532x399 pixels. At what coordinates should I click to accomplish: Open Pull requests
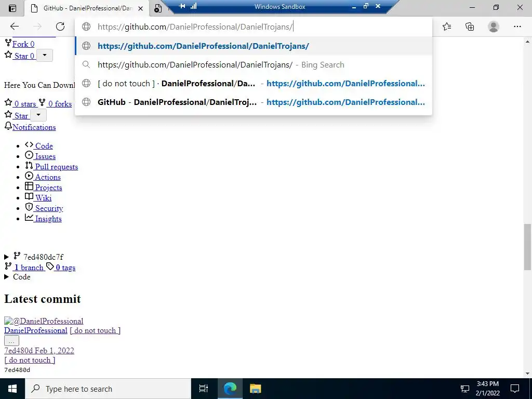click(56, 167)
